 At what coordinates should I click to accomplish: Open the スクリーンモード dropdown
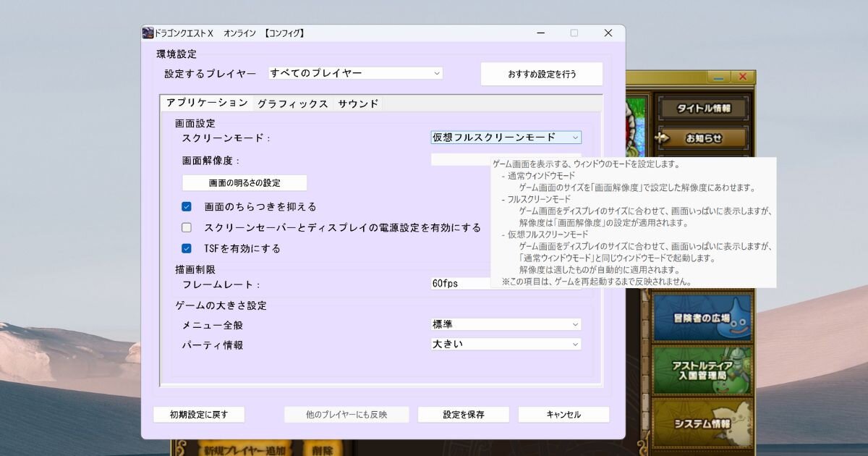coord(506,138)
